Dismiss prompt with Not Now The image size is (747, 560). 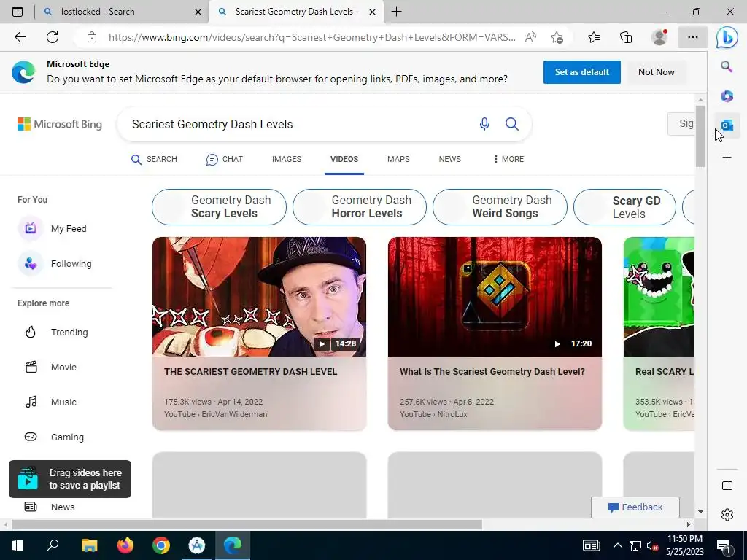pos(657,72)
